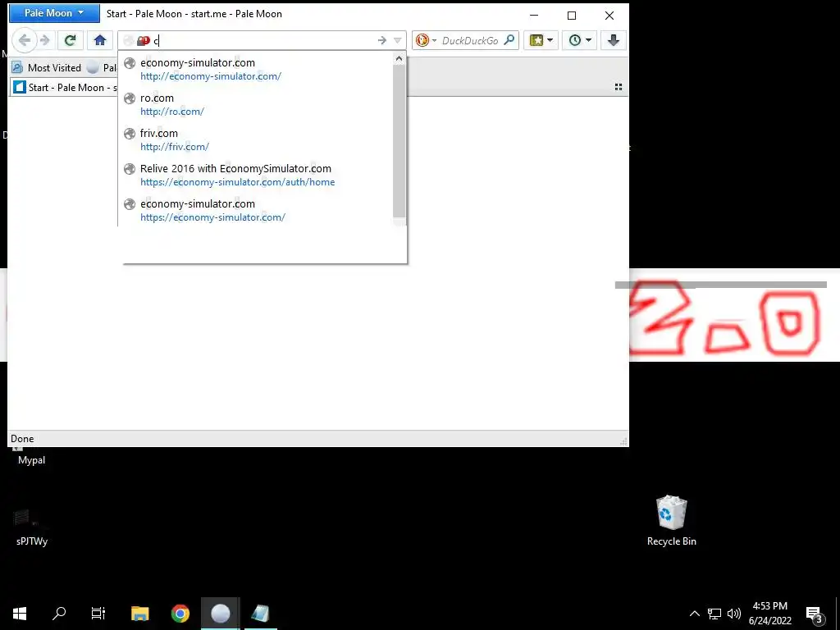
Task: Click the suggestion list scroll up arrow
Action: 399,59
